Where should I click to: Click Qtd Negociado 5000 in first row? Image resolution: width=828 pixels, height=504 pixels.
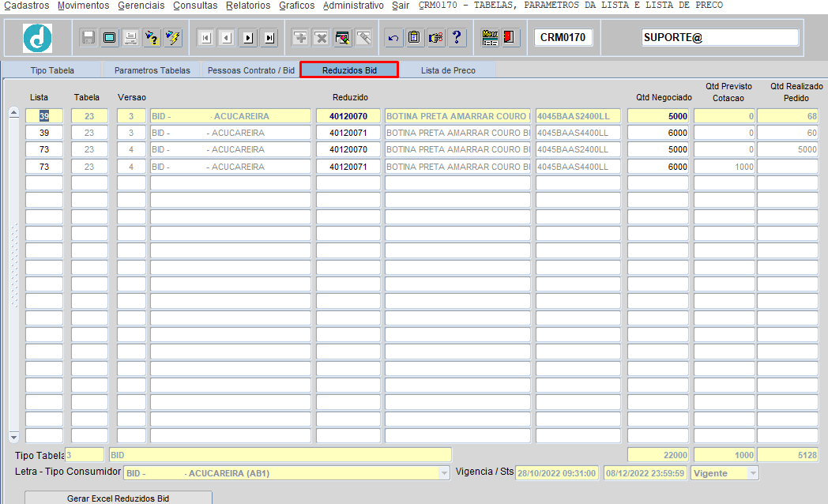click(x=658, y=116)
